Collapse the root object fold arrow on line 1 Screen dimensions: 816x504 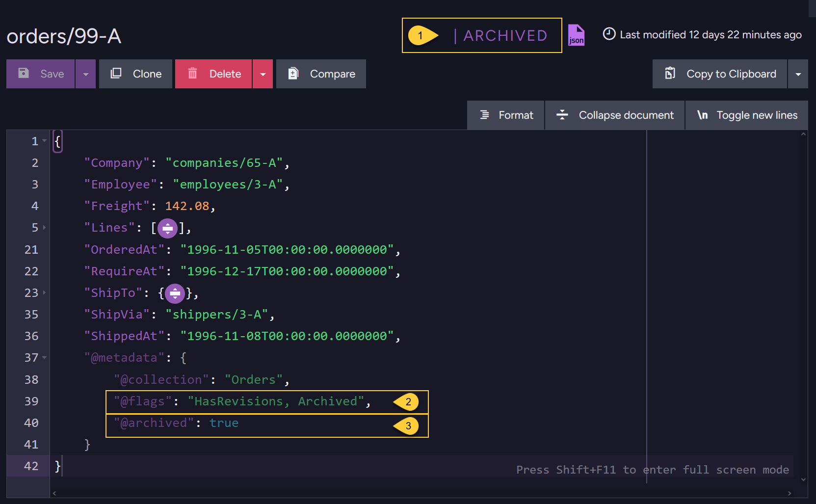(45, 141)
